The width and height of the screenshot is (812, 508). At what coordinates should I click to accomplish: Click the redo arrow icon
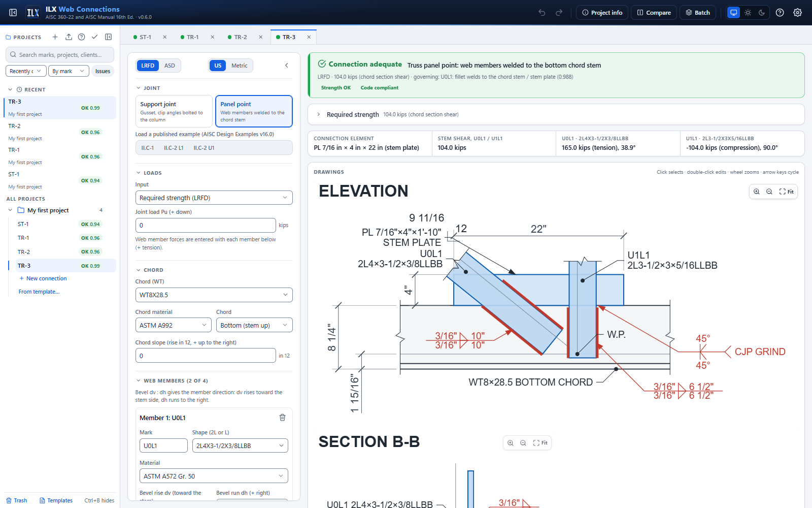click(x=559, y=13)
